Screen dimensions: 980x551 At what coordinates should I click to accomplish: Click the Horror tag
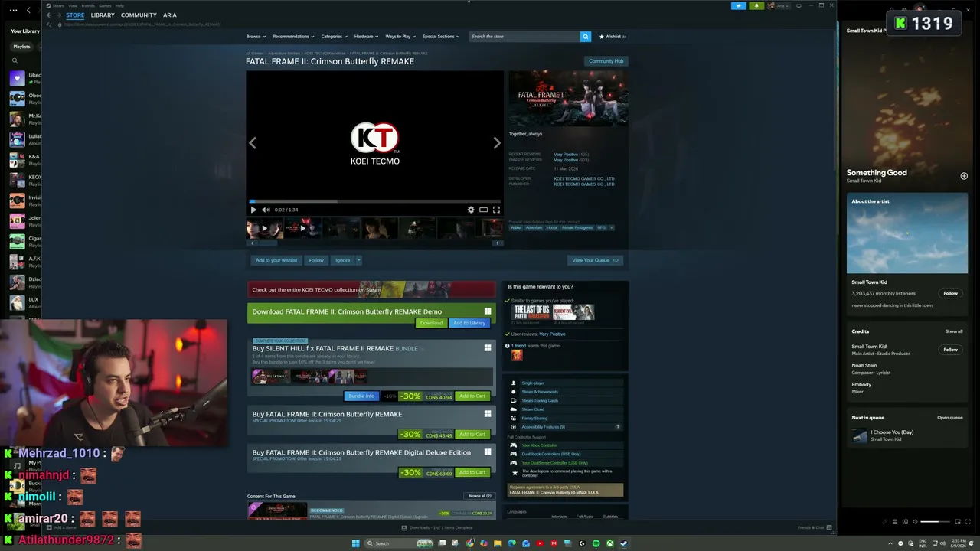point(551,227)
